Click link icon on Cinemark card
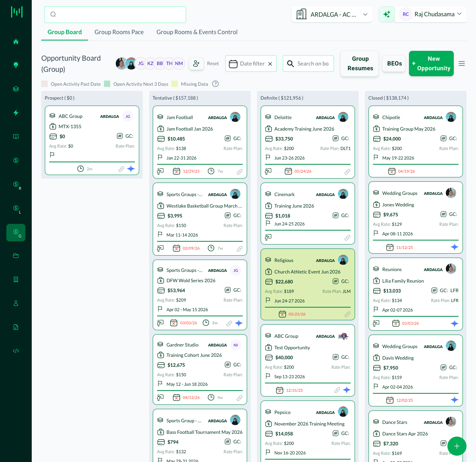This screenshot has height=462, width=476. (x=347, y=238)
